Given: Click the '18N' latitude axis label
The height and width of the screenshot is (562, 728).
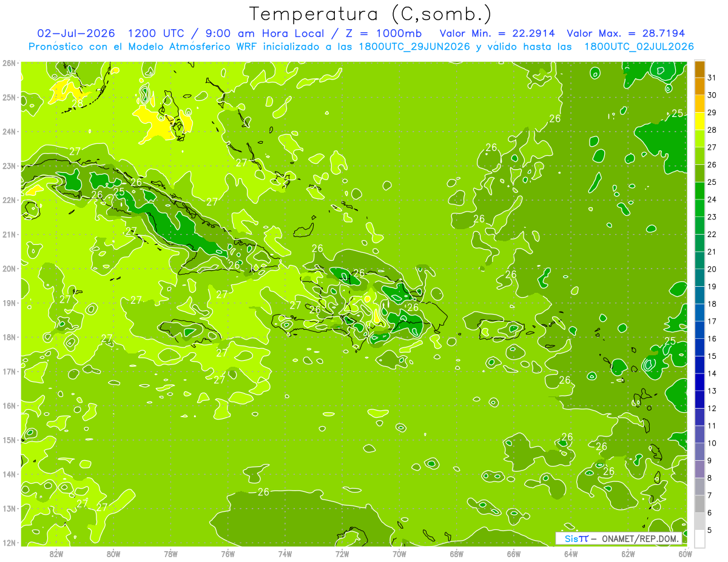Looking at the screenshot, I should click(9, 337).
